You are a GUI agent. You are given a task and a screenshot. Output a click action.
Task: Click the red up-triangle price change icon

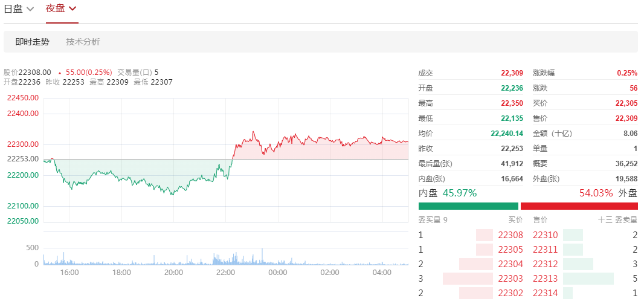[60, 73]
